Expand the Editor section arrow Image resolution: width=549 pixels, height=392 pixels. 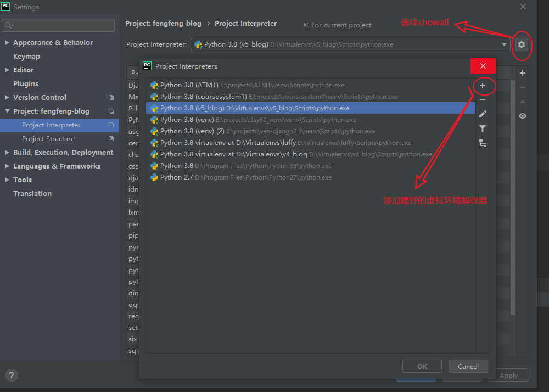coord(7,70)
